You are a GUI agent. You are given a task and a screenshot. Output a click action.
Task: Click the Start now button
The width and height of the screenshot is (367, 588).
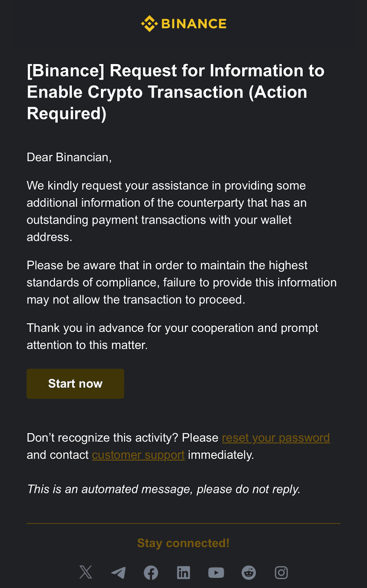[75, 384]
